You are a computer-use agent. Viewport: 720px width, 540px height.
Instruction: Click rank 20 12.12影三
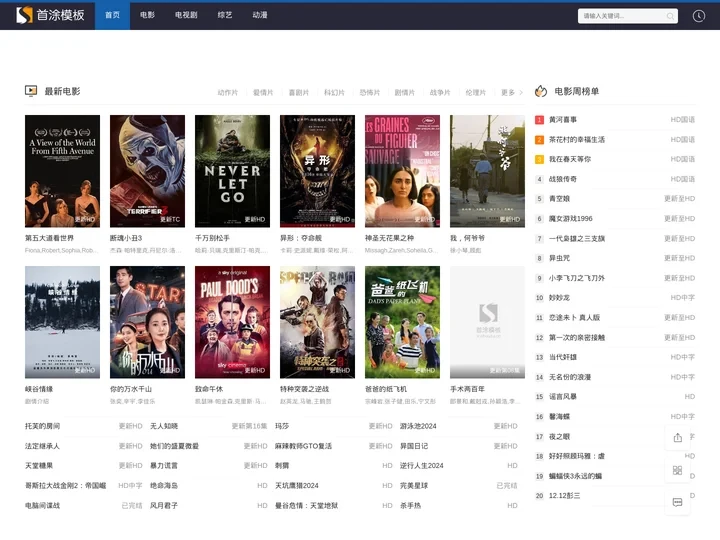(564, 496)
